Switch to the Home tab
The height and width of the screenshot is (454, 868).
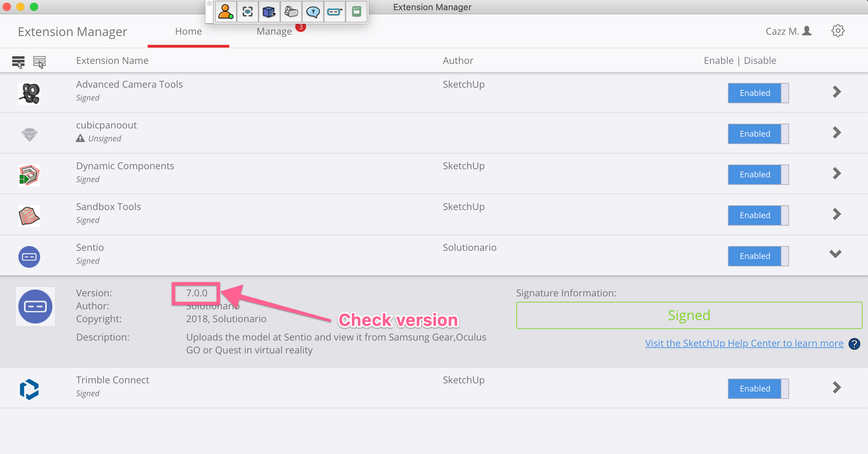tap(188, 31)
